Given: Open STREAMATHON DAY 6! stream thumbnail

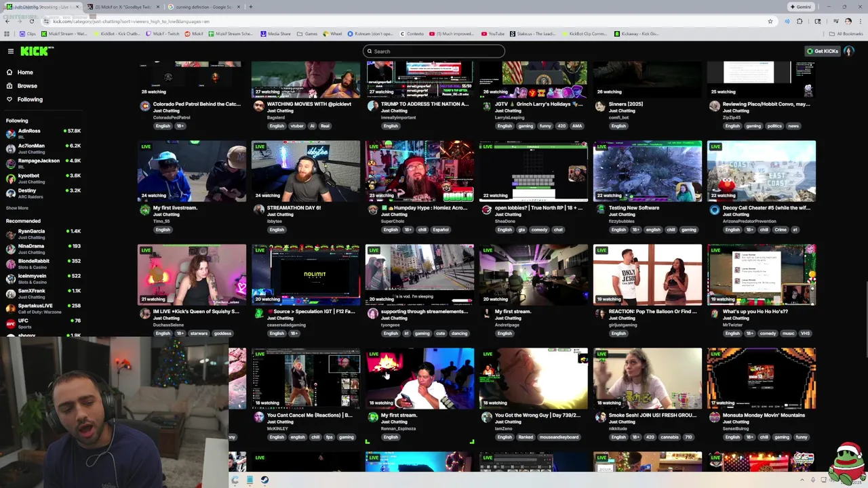Looking at the screenshot, I should coord(306,171).
